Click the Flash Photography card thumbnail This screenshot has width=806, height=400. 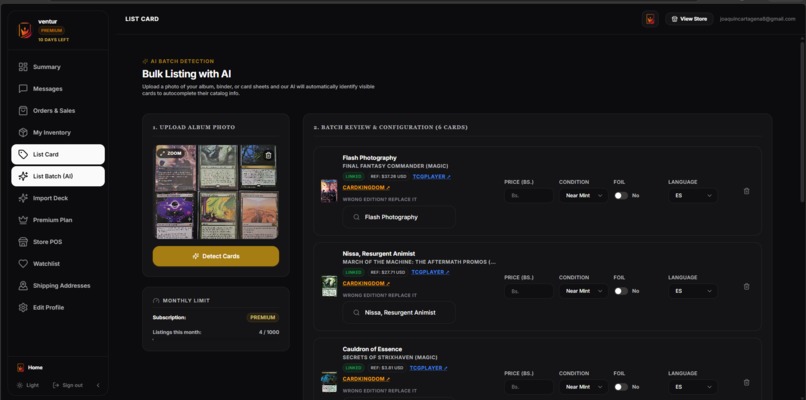(329, 191)
